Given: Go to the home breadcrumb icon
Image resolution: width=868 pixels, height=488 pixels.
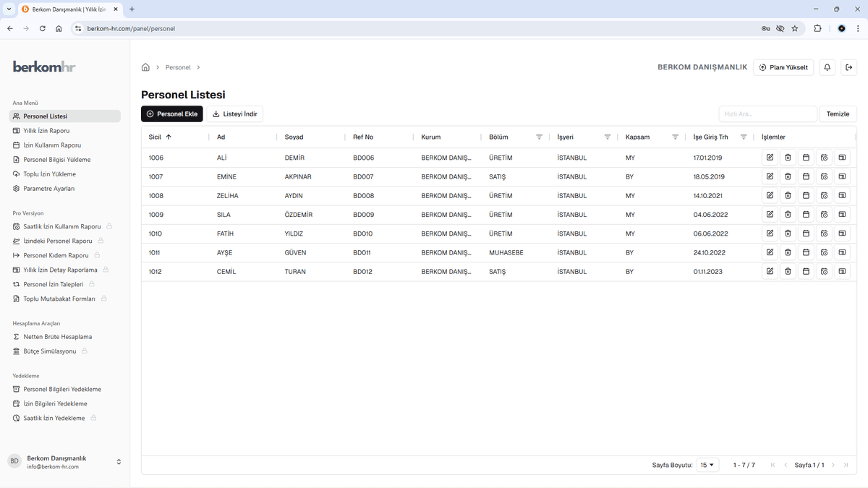Looking at the screenshot, I should (145, 67).
